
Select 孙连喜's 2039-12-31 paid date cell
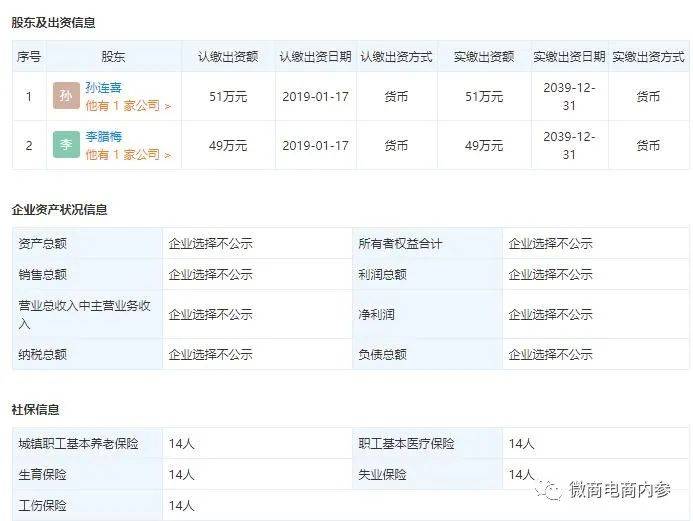coord(569,96)
